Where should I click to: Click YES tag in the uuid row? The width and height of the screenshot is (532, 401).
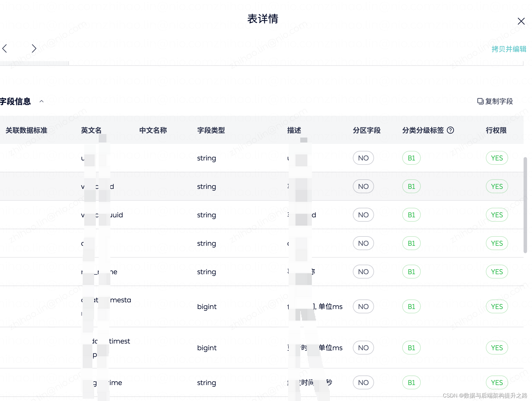click(497, 215)
